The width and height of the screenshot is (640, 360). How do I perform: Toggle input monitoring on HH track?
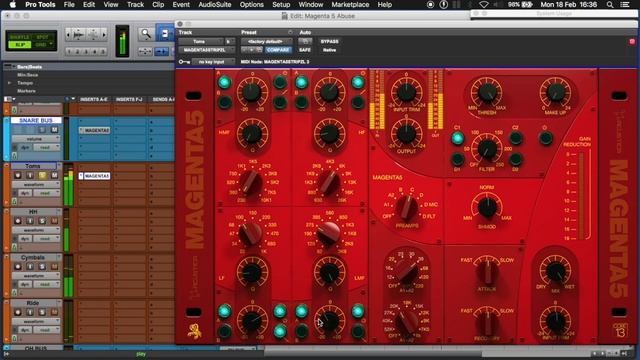(30, 221)
